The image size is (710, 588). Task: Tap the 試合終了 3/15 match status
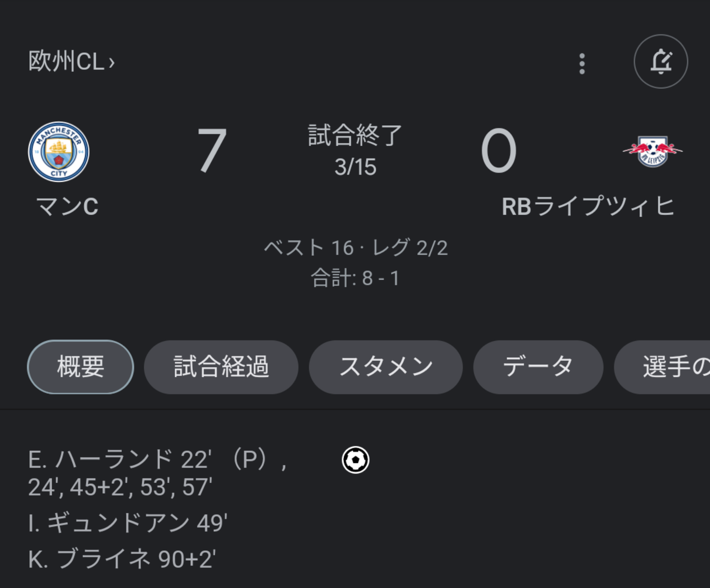coord(355,151)
